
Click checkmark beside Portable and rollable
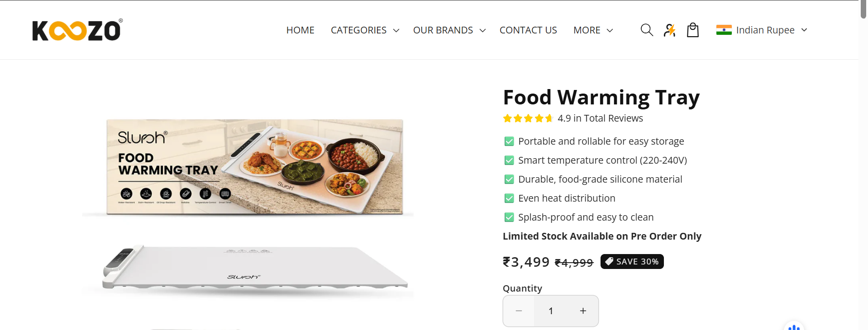click(509, 141)
